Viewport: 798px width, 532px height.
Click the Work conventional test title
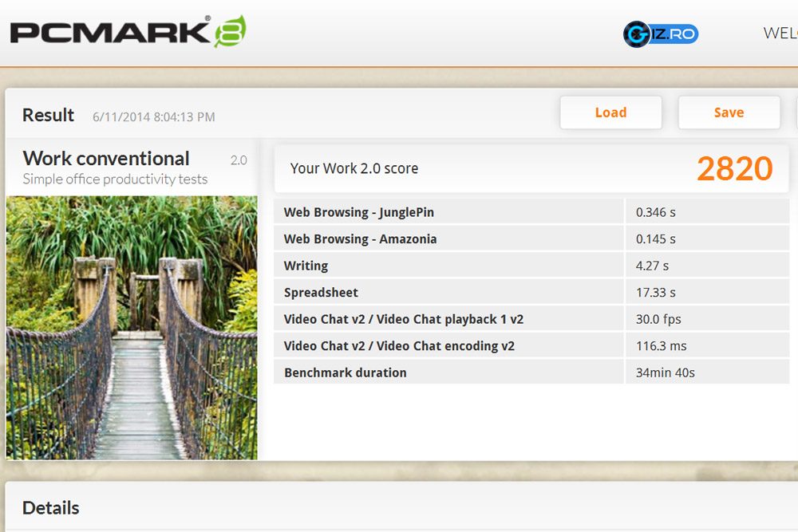(x=106, y=158)
